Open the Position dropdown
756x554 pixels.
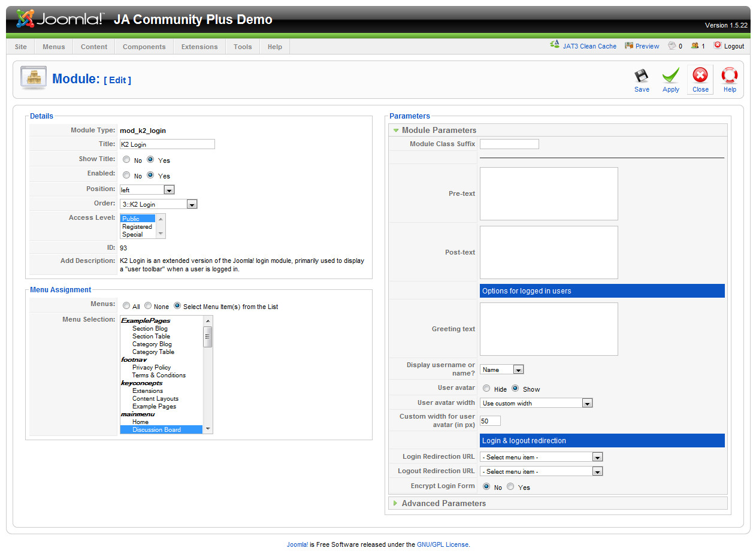coord(169,190)
